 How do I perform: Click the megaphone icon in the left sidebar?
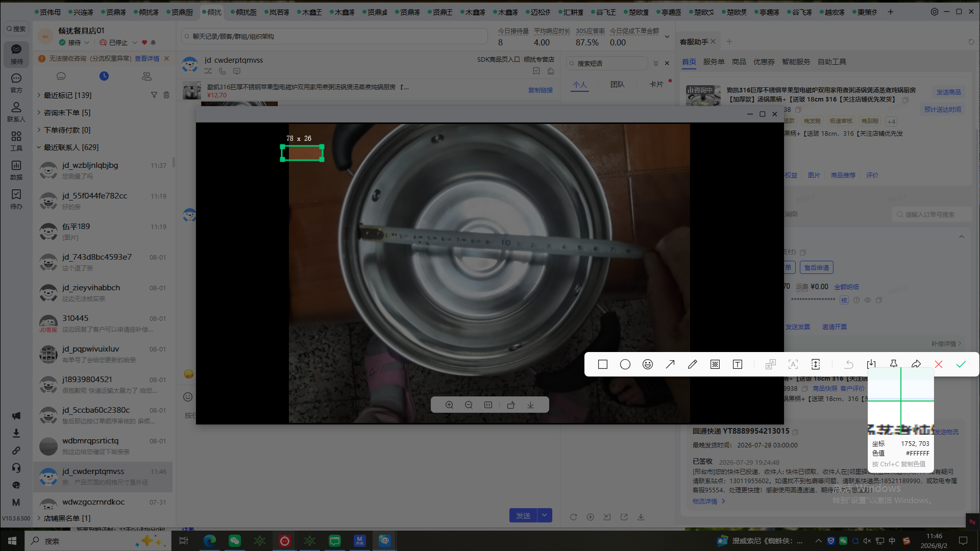16,416
